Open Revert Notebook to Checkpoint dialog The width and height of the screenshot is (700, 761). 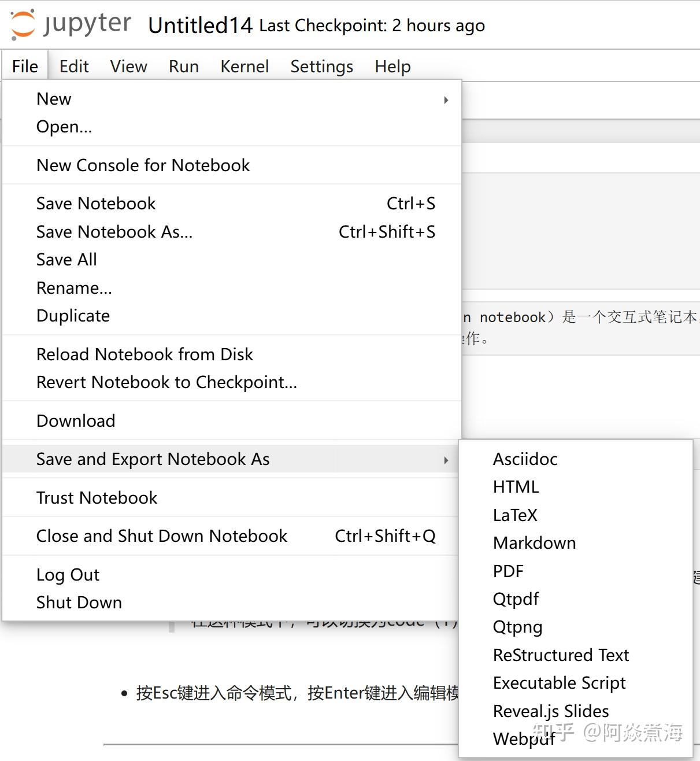pyautogui.click(x=166, y=382)
